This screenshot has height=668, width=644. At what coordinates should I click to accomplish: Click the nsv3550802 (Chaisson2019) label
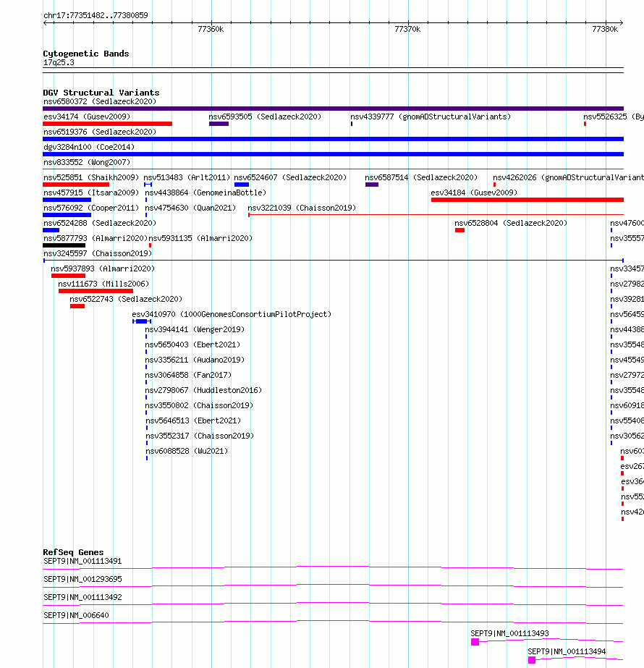(199, 406)
